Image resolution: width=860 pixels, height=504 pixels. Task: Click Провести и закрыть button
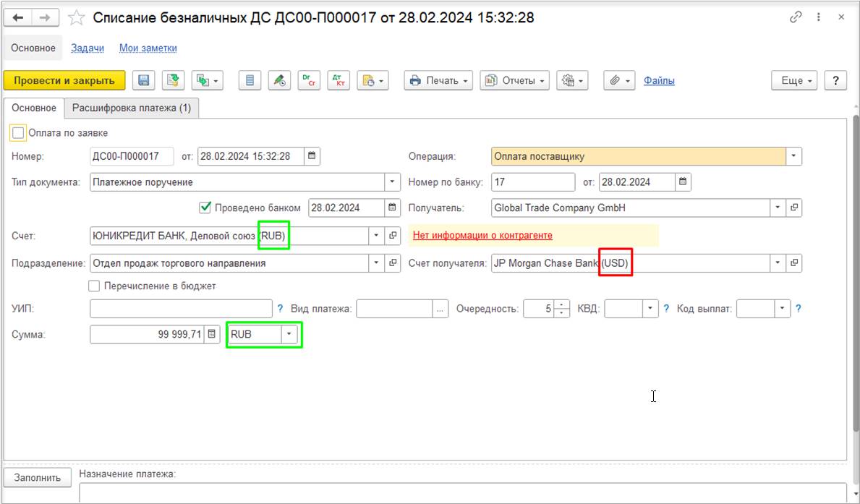(x=64, y=80)
